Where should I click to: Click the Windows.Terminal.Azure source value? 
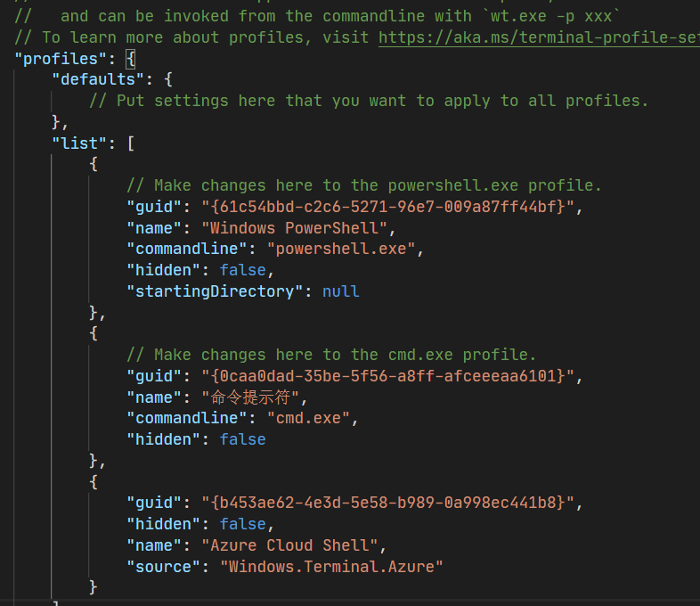tap(331, 567)
